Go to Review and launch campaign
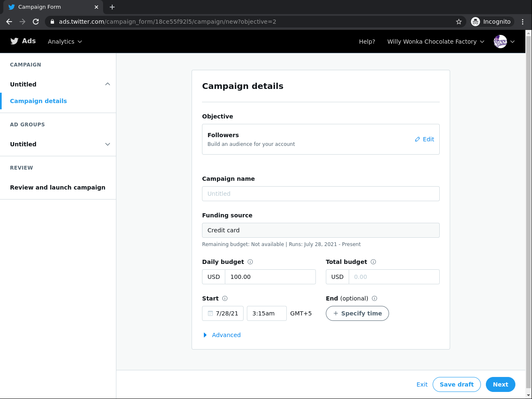 coord(58,187)
